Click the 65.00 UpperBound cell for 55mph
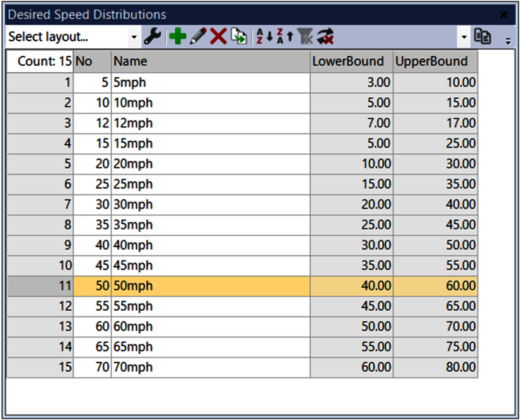The height and width of the screenshot is (420, 520). 435,306
